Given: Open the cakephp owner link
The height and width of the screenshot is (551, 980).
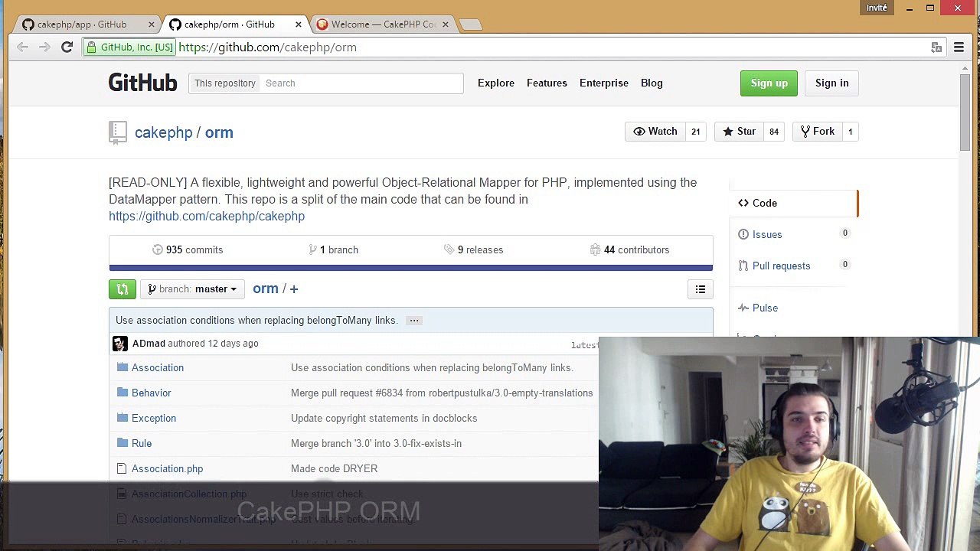Looking at the screenshot, I should [164, 132].
